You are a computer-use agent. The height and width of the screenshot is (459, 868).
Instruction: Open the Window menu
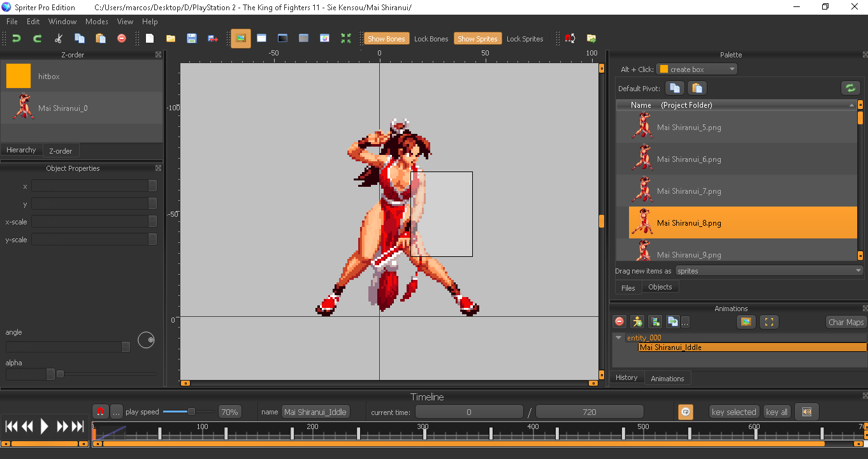click(62, 22)
